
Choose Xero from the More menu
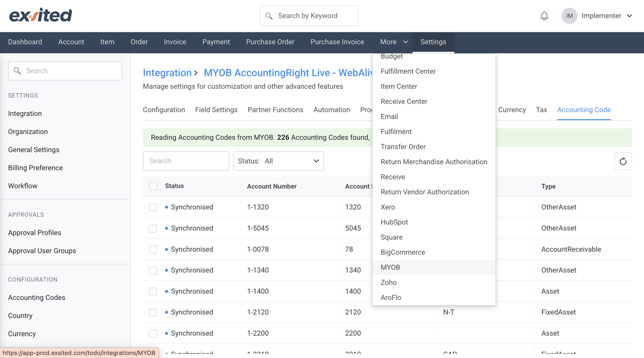(x=434, y=207)
